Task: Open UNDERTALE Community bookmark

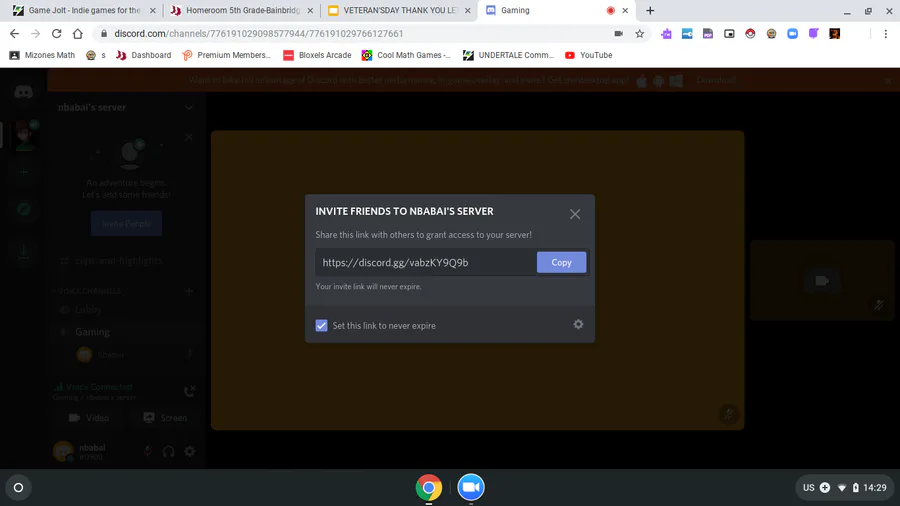Action: (509, 55)
